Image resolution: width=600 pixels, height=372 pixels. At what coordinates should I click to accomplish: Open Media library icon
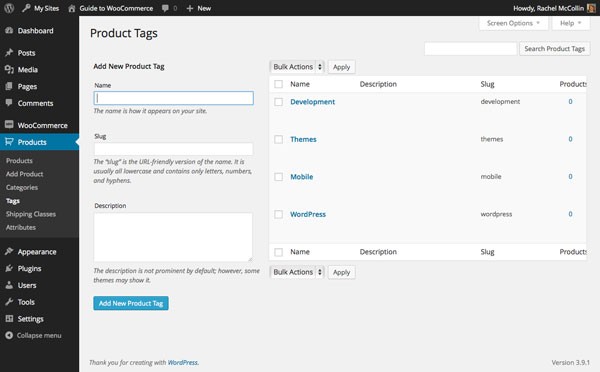click(9, 70)
